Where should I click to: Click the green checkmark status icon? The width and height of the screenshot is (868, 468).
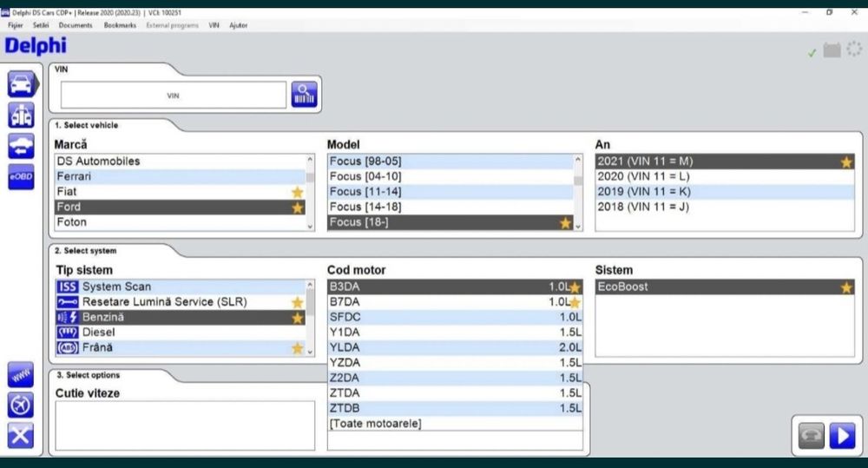pos(812,53)
